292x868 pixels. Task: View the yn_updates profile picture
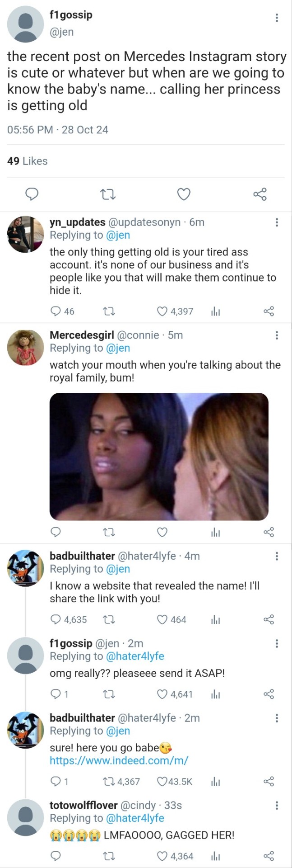coord(25,234)
